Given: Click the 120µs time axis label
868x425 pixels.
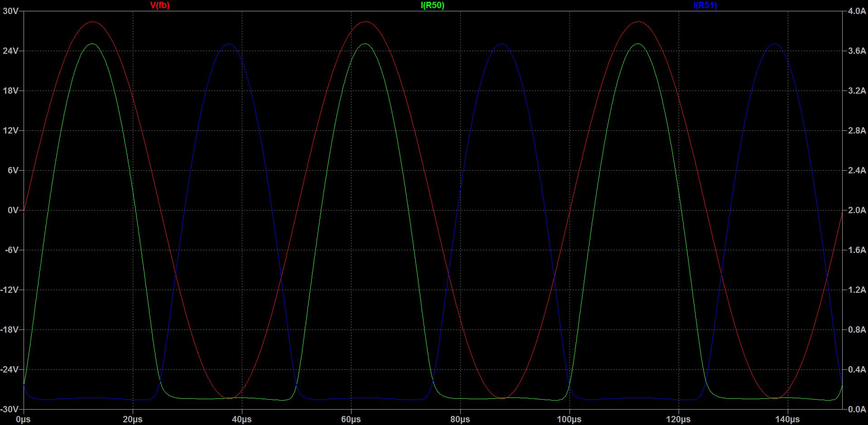Looking at the screenshot, I should coord(679,420).
